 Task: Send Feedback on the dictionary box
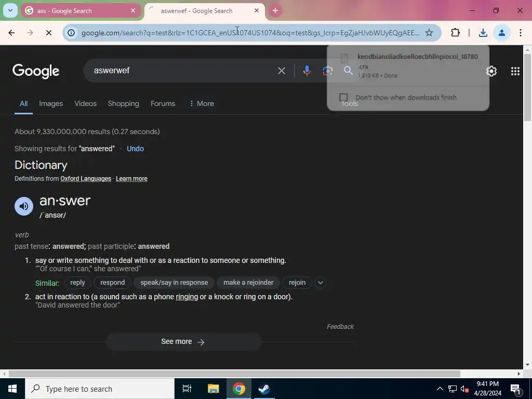tap(340, 327)
